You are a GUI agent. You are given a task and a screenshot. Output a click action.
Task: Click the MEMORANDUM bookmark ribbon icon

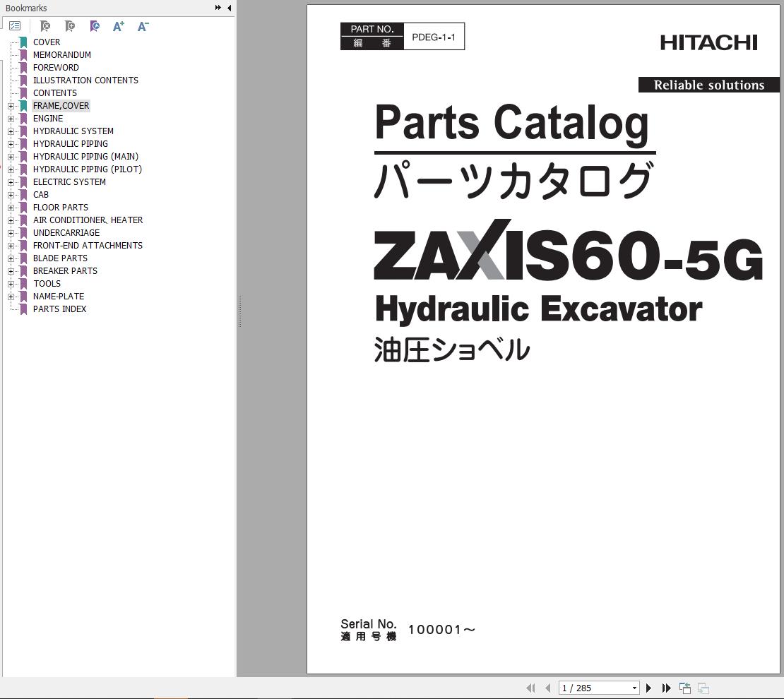tap(23, 55)
